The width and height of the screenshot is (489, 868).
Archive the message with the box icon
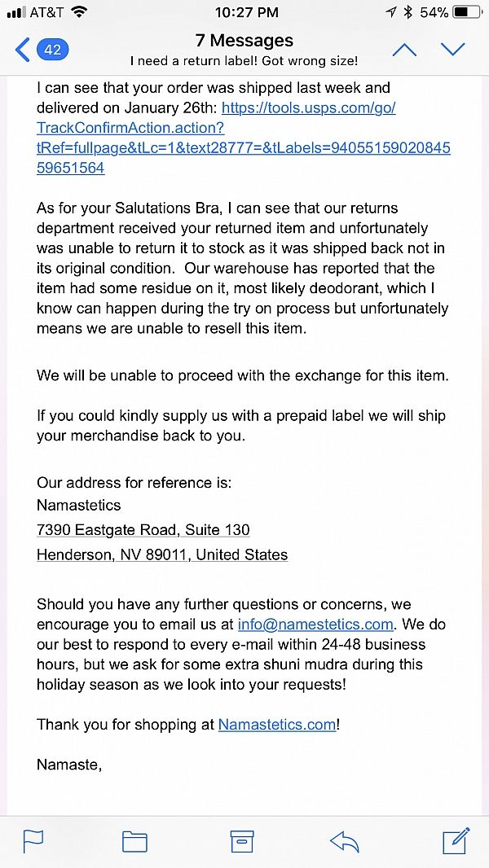pyautogui.click(x=240, y=840)
